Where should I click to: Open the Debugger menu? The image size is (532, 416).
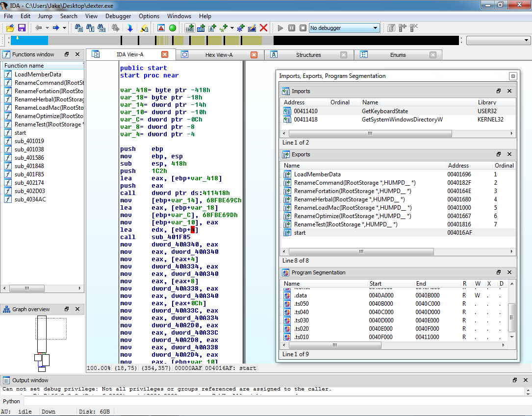pyautogui.click(x=118, y=16)
